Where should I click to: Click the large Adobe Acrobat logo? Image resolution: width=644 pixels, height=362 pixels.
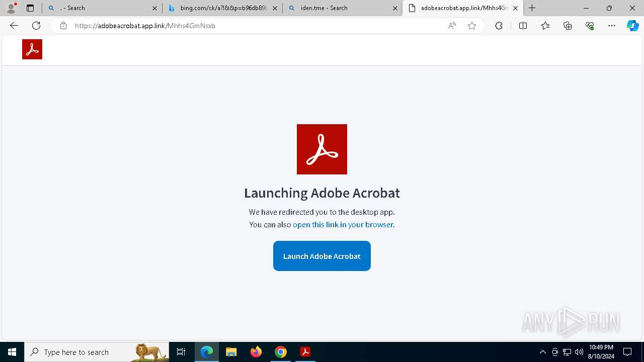pyautogui.click(x=322, y=149)
